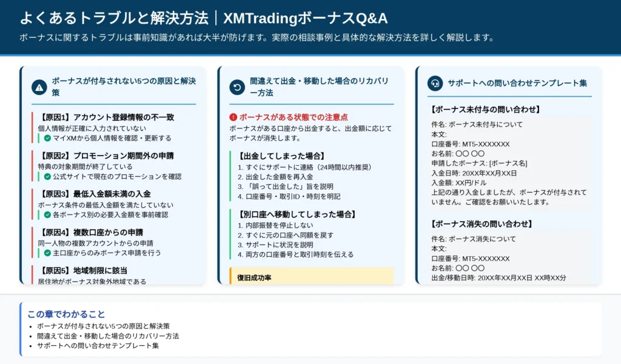Viewport: 621px width, 364px height.
Task: Select the heading 【ボーナス未付与の問い合わせ】
Action: tap(486, 110)
